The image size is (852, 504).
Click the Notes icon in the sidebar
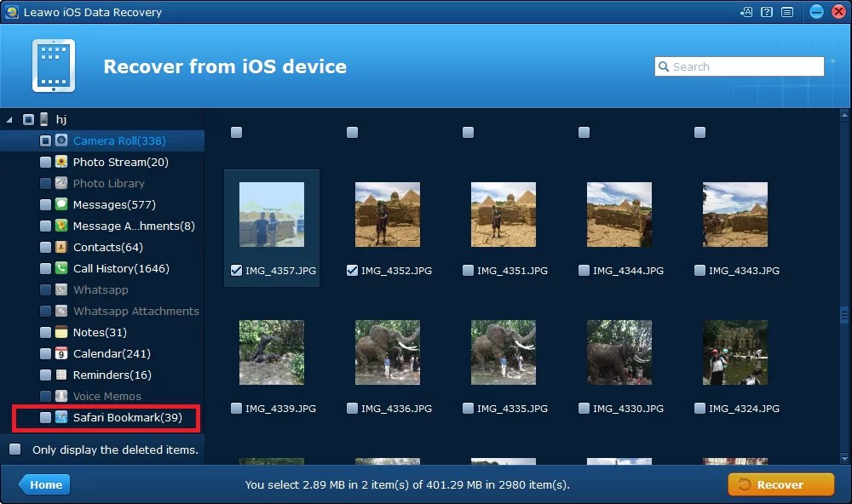[x=60, y=332]
